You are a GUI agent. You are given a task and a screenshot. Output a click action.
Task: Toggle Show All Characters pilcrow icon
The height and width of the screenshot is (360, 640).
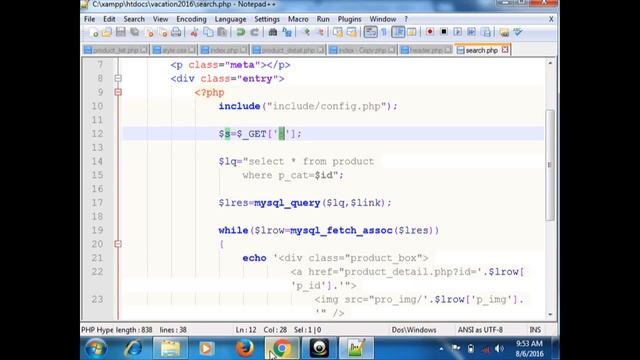coord(384,32)
